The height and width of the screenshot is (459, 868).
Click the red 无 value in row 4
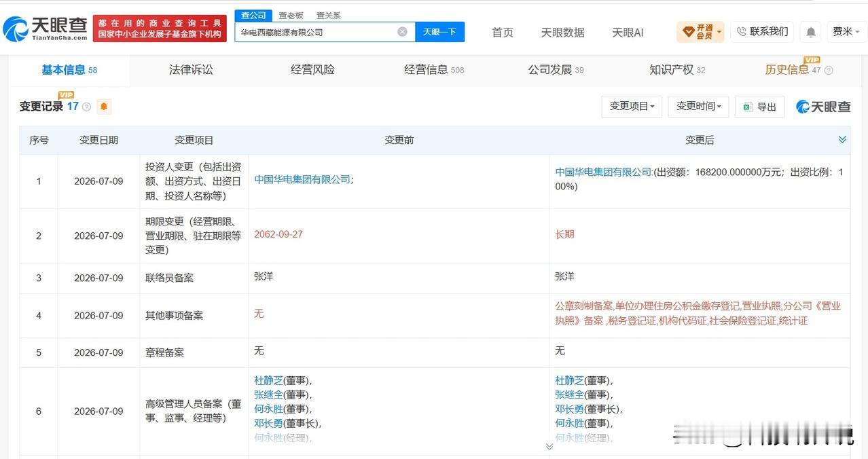coord(259,314)
